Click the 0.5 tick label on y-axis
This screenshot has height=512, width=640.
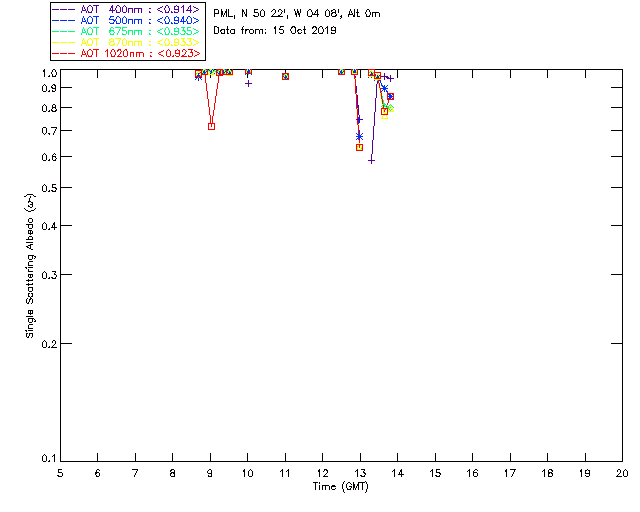(x=49, y=188)
